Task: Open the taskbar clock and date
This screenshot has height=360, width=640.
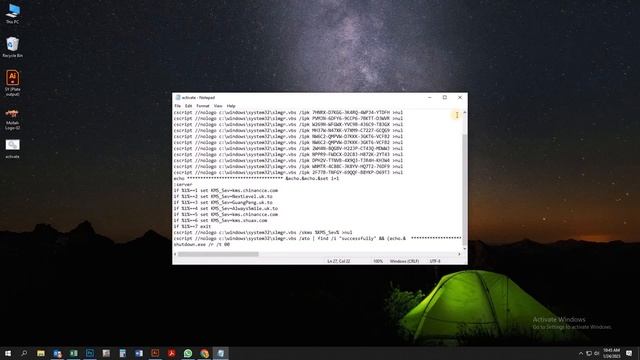Action: [611, 353]
